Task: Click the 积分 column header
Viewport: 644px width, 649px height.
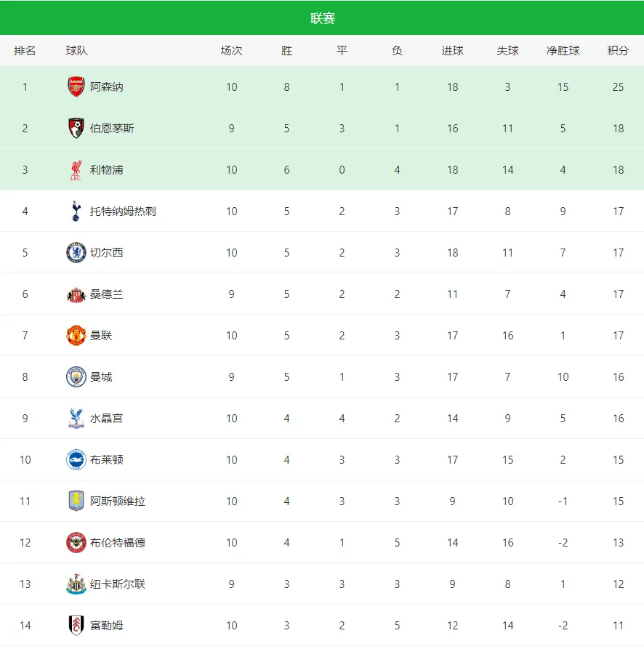Action: (618, 51)
